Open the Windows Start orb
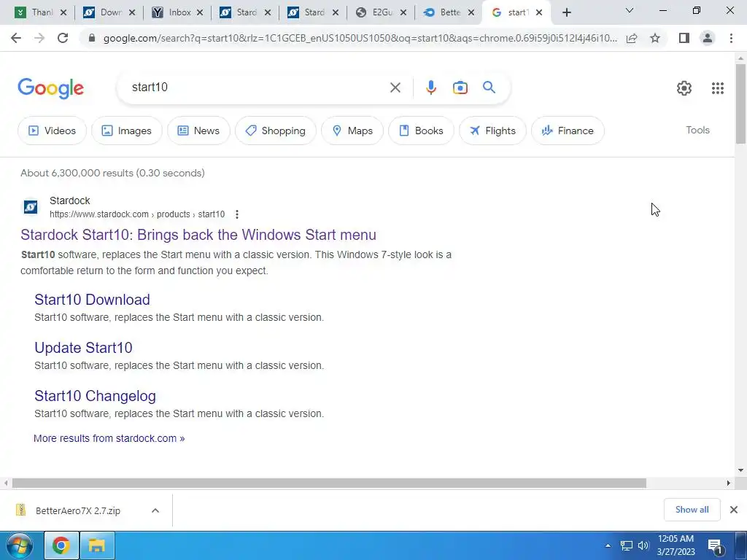Screen dimensions: 747x560 [x=20, y=545]
